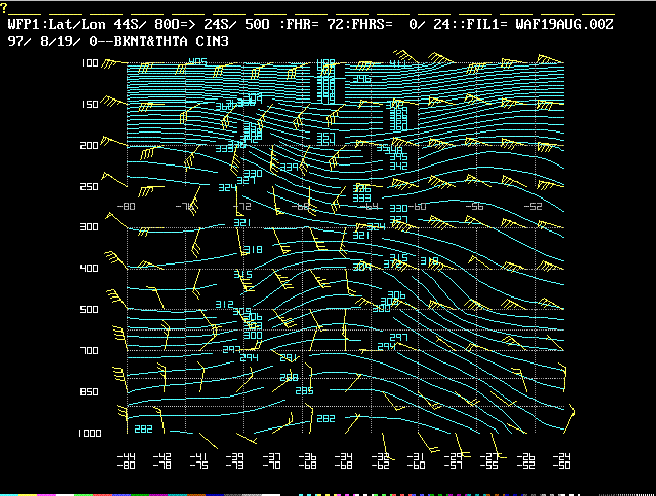Select the header text 'WFP1:Lat/Lon 44S/ 80O=>'
656x496 pixels.
101,25
